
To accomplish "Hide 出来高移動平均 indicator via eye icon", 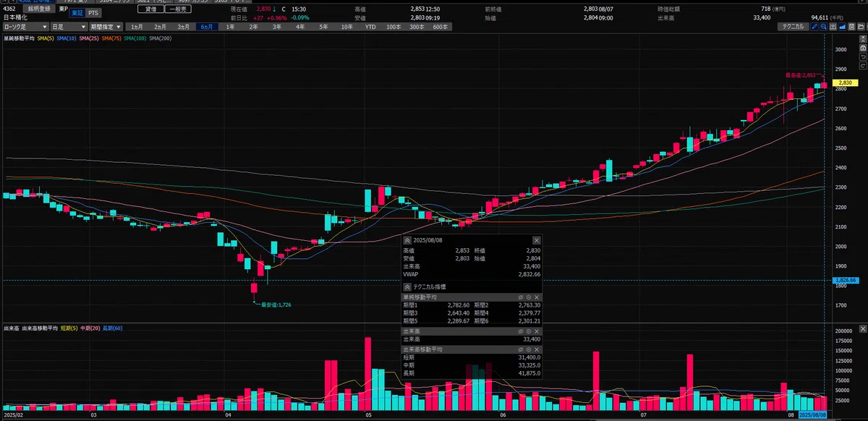I will 521,349.
